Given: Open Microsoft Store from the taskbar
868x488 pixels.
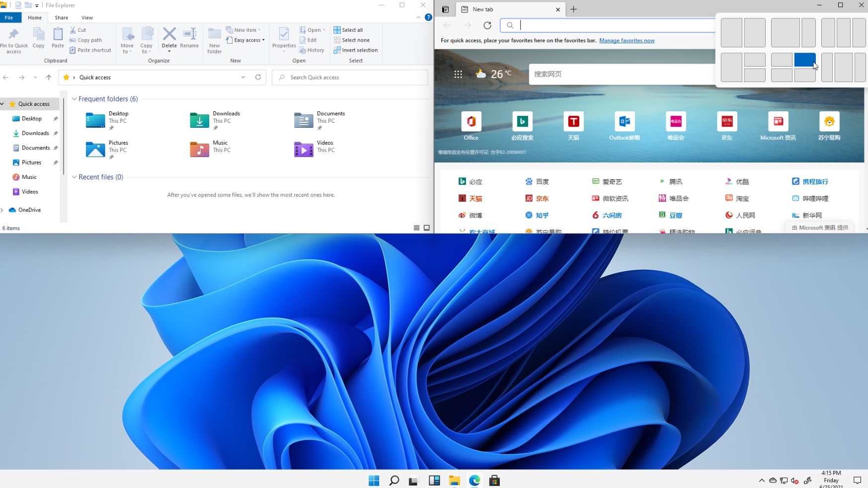Looking at the screenshot, I should pyautogui.click(x=494, y=481).
